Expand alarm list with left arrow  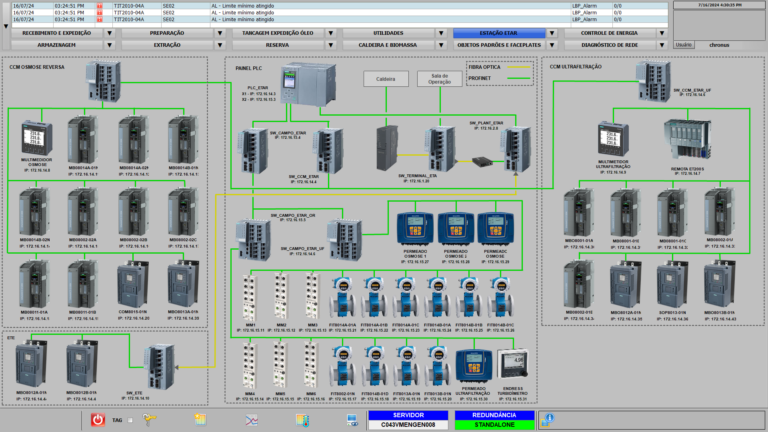(x=6, y=26)
